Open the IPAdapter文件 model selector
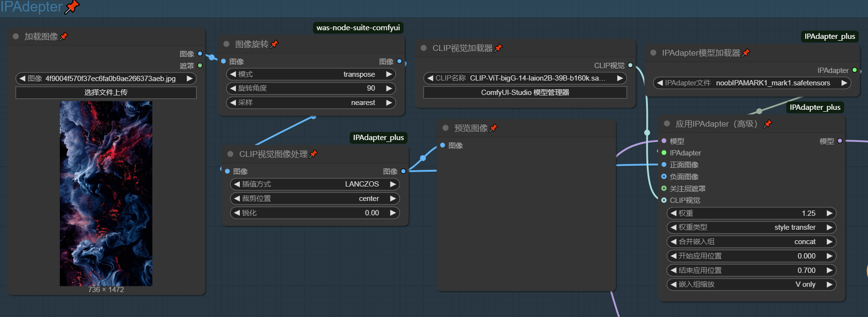 pos(751,83)
